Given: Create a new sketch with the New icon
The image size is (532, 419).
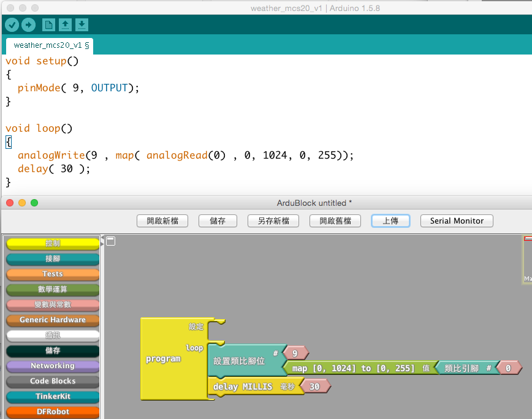Looking at the screenshot, I should tap(48, 25).
